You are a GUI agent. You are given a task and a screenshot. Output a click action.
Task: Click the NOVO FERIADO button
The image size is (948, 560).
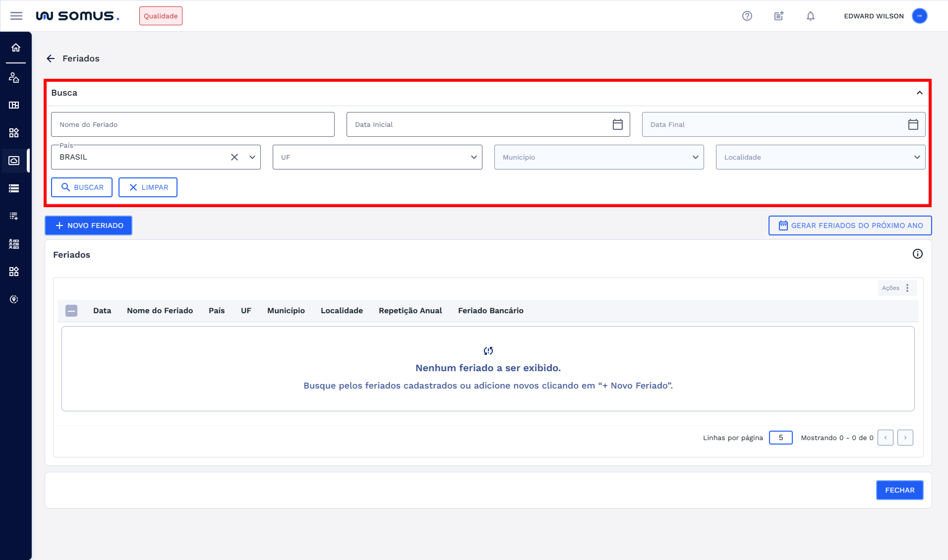(88, 225)
